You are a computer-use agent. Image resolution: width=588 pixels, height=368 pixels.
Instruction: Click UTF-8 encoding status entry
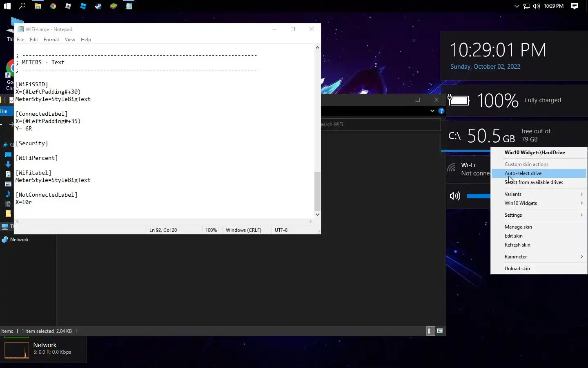281,230
